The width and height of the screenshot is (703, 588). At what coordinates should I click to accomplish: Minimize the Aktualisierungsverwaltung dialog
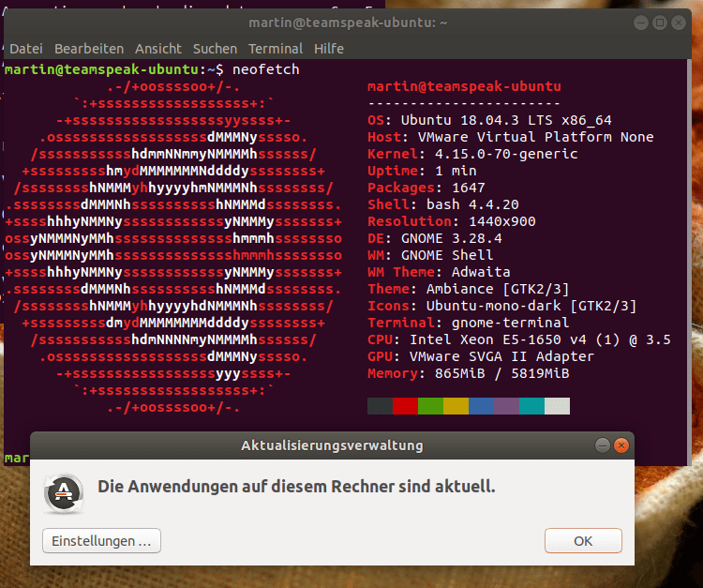pyautogui.click(x=603, y=445)
